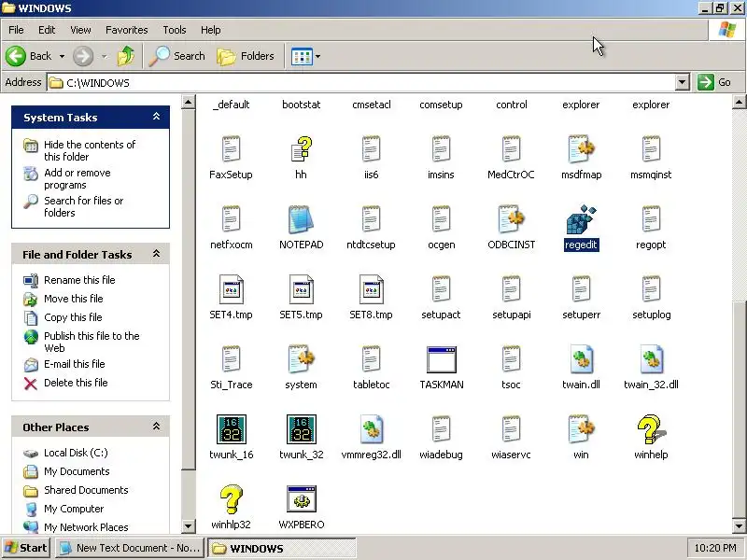Select the SET4.tmp file icon
747x560 pixels.
click(231, 289)
